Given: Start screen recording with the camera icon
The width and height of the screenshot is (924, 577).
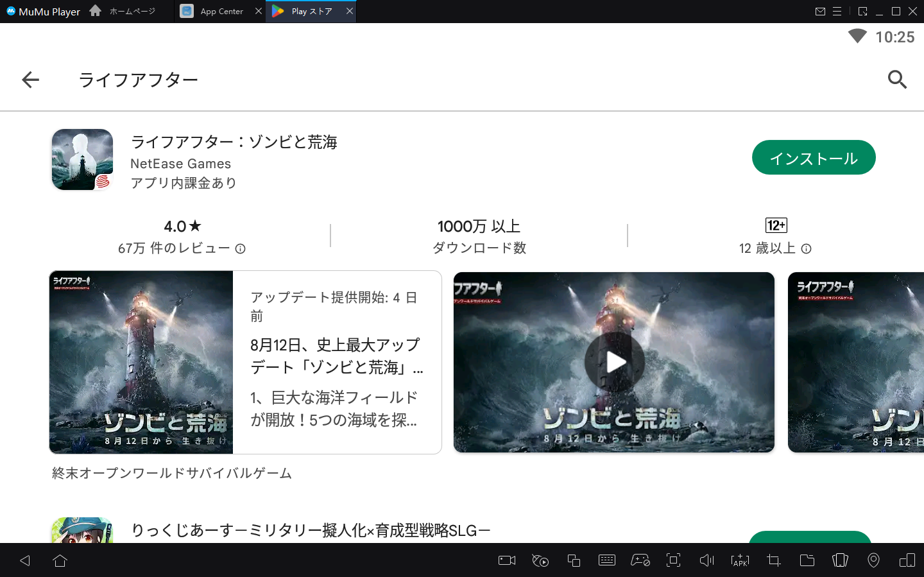Looking at the screenshot, I should tap(507, 560).
